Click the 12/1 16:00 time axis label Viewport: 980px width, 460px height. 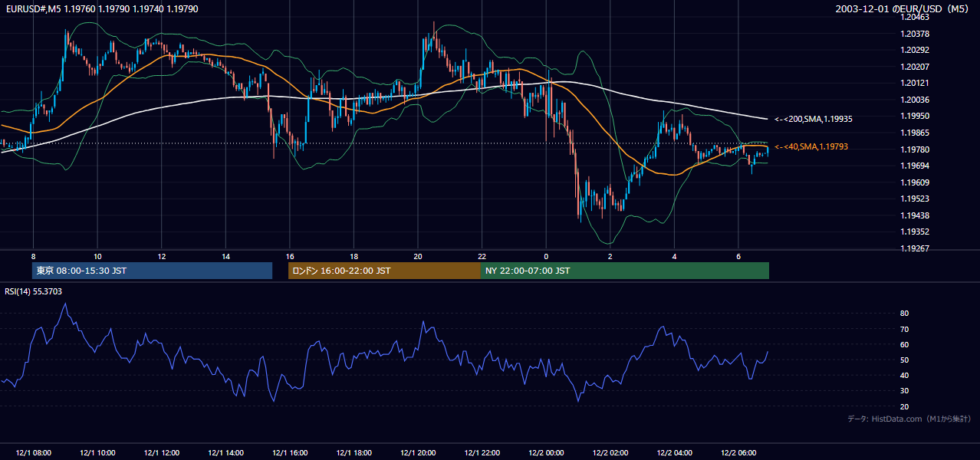(290, 453)
